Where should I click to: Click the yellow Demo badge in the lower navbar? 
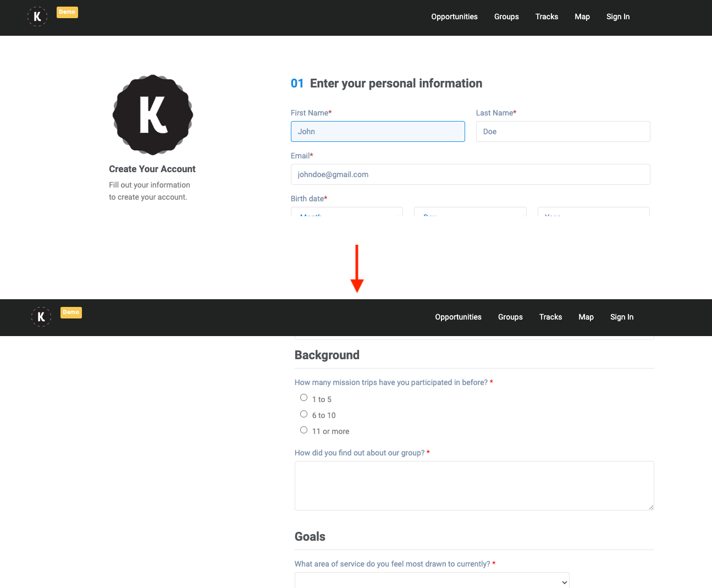[x=71, y=312]
